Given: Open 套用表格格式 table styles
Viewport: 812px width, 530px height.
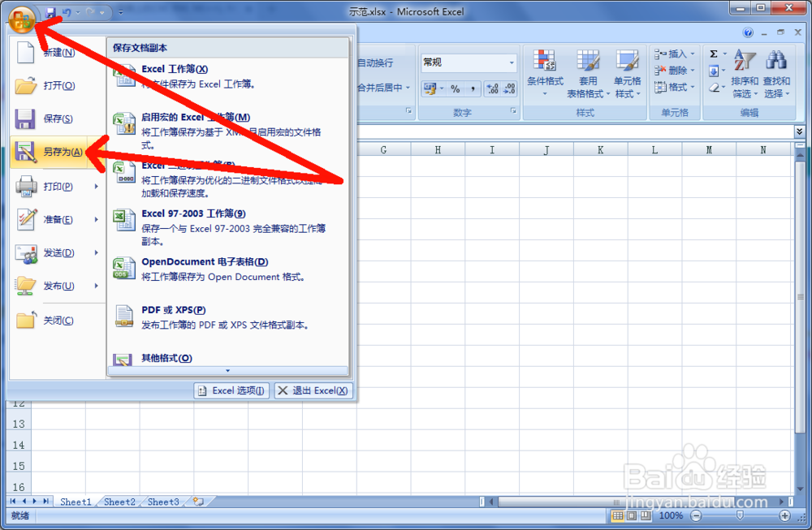Looking at the screenshot, I should 588,72.
